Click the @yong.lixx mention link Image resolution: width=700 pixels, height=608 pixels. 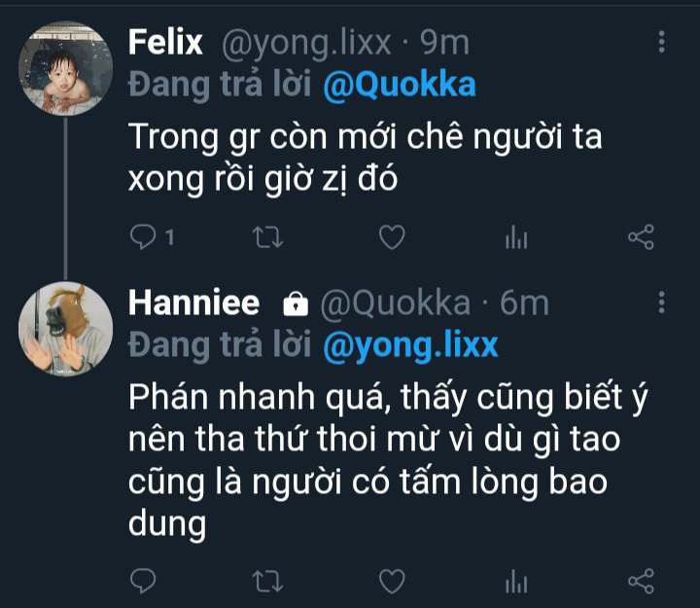[409, 345]
